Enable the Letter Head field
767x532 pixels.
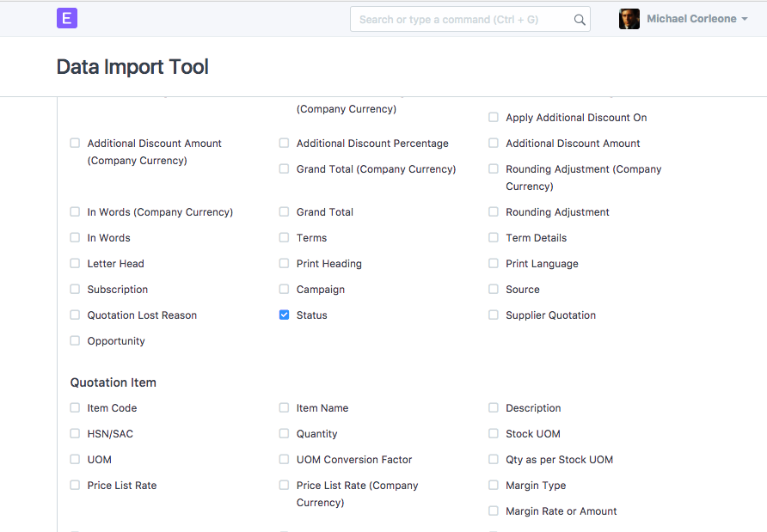point(75,263)
